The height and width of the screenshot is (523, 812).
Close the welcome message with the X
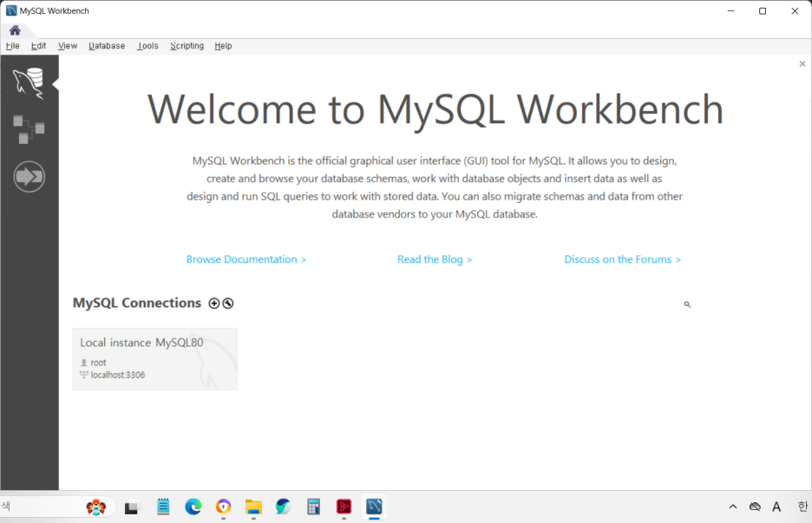[802, 63]
